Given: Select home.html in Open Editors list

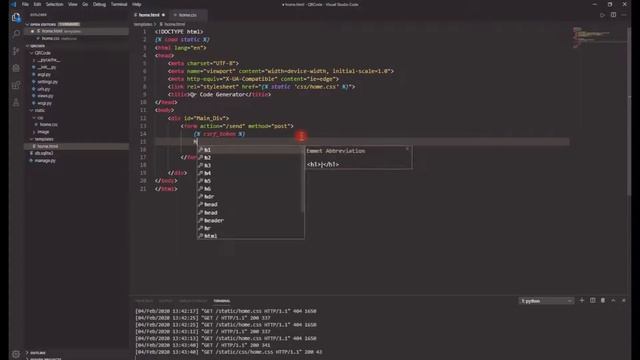Looking at the screenshot, I should pos(77,31).
